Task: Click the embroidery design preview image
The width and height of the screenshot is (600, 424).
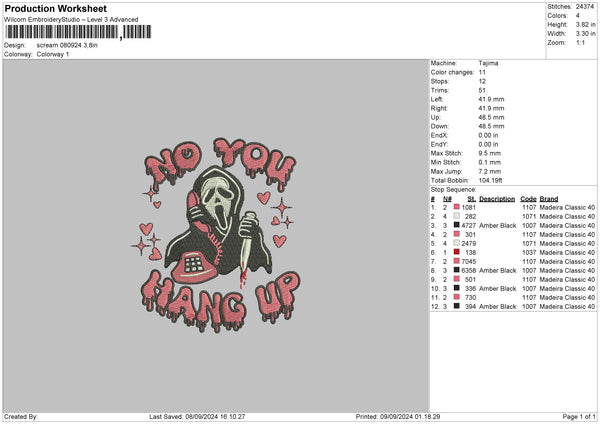Action: pos(216,235)
